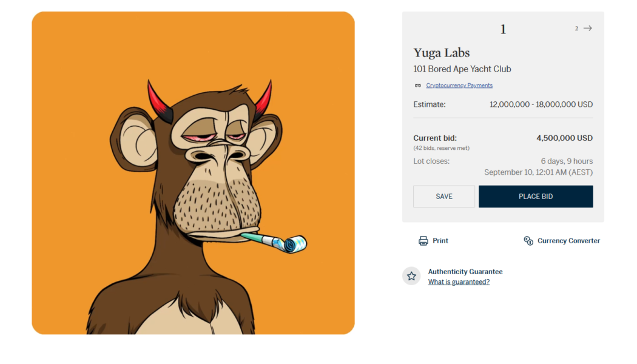Image resolution: width=637 pixels, height=364 pixels.
Task: Click the "42 bids, reserve met" text
Action: pyautogui.click(x=441, y=148)
